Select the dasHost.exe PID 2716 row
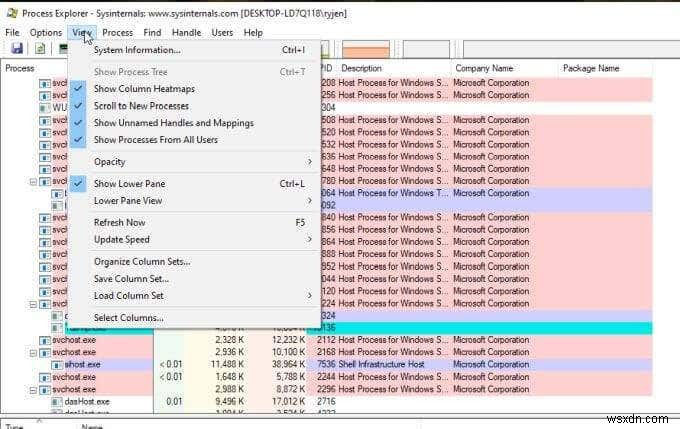The height and width of the screenshot is (429, 680). tap(326, 402)
